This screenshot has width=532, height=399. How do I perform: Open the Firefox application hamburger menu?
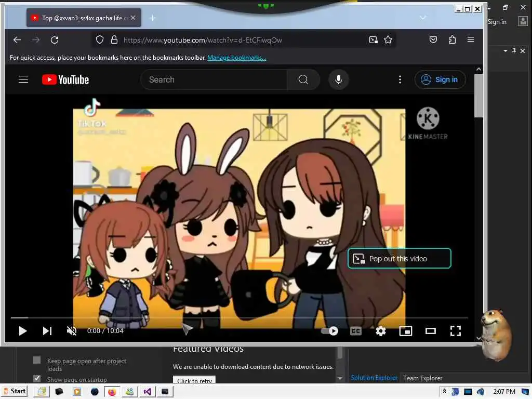pos(471,39)
